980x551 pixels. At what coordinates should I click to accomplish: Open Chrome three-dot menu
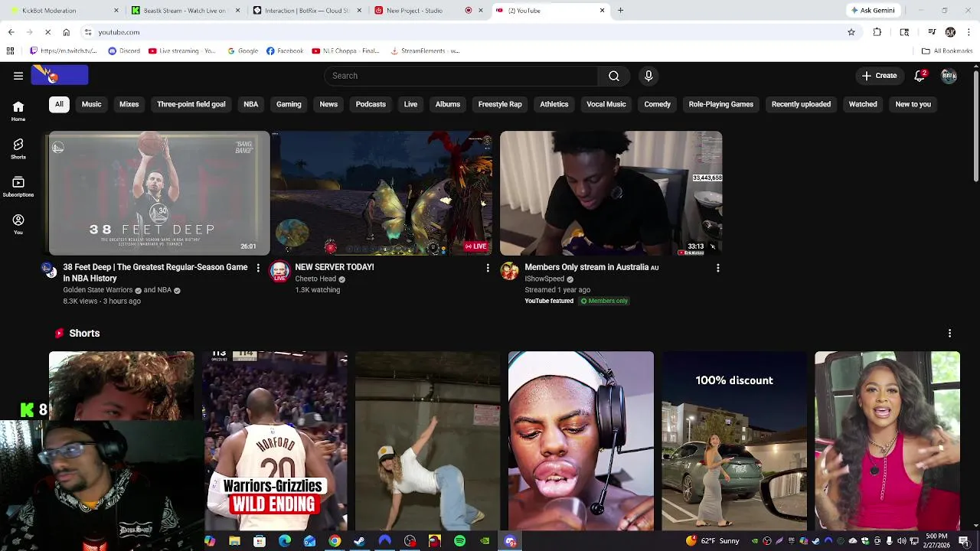pyautogui.click(x=969, y=32)
